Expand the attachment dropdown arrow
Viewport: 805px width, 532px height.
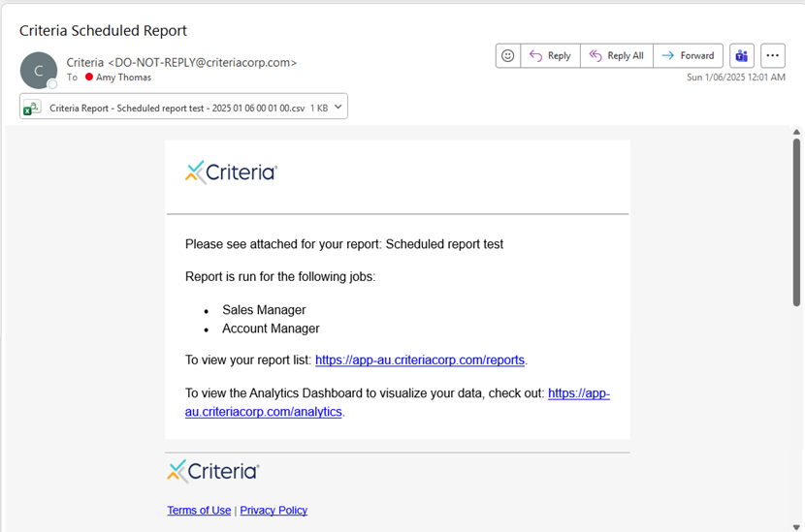click(338, 108)
